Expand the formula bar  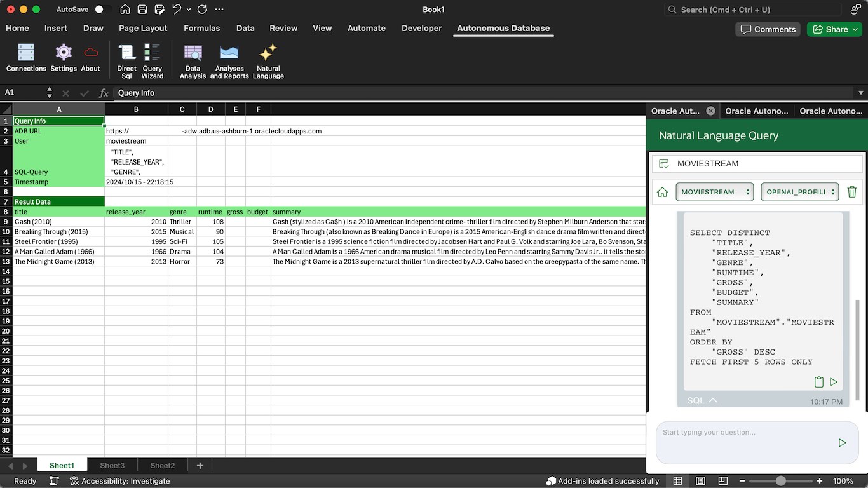click(861, 93)
